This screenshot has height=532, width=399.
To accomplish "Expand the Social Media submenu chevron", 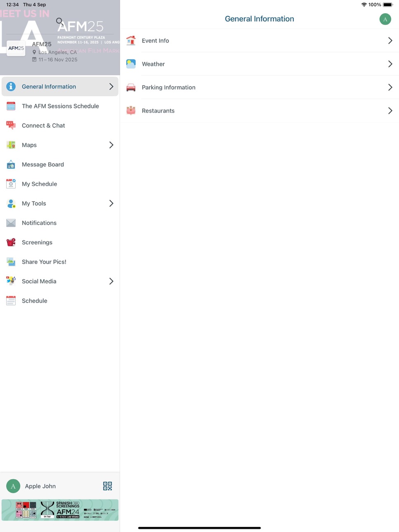I will pyautogui.click(x=111, y=281).
